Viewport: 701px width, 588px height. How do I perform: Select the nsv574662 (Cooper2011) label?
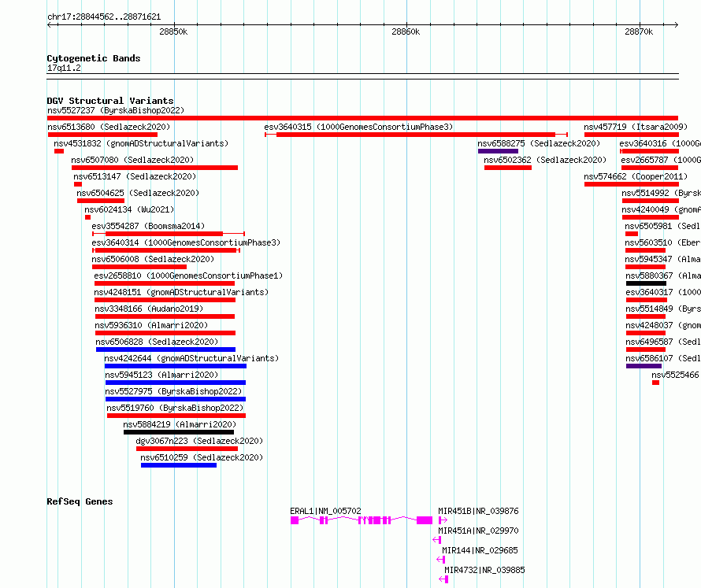[636, 176]
